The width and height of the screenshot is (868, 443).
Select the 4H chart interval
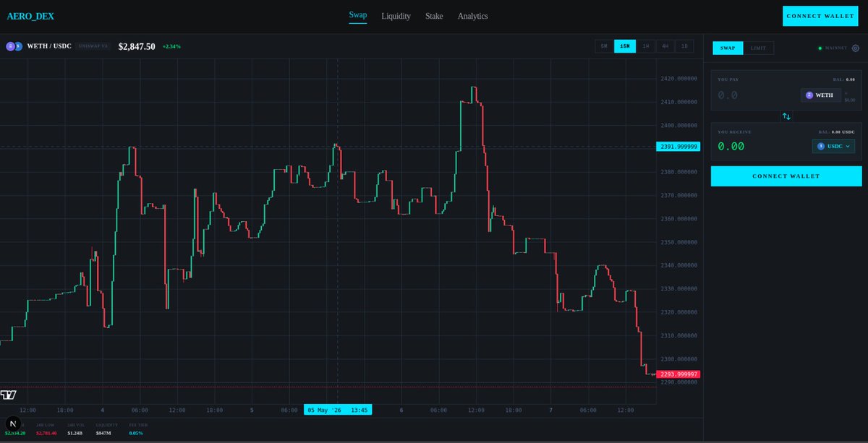point(665,46)
